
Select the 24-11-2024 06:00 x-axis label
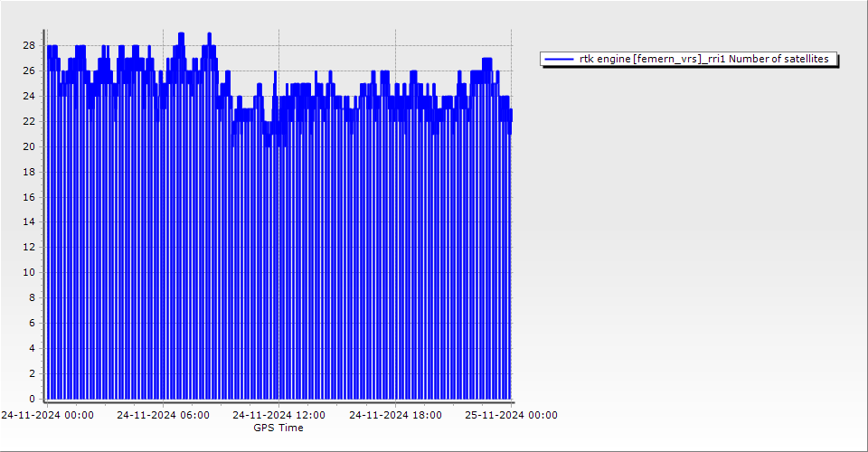click(x=163, y=415)
